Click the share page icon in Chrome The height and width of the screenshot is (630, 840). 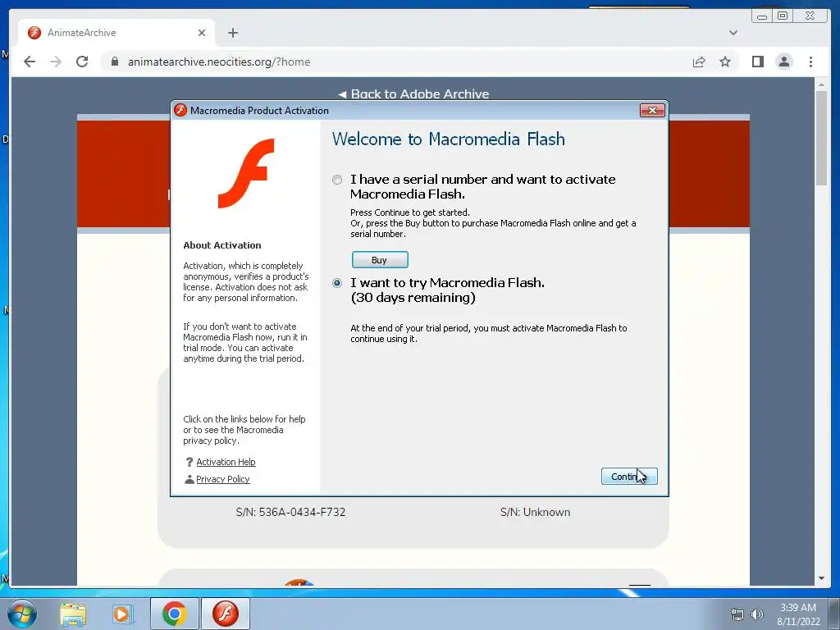pyautogui.click(x=699, y=62)
